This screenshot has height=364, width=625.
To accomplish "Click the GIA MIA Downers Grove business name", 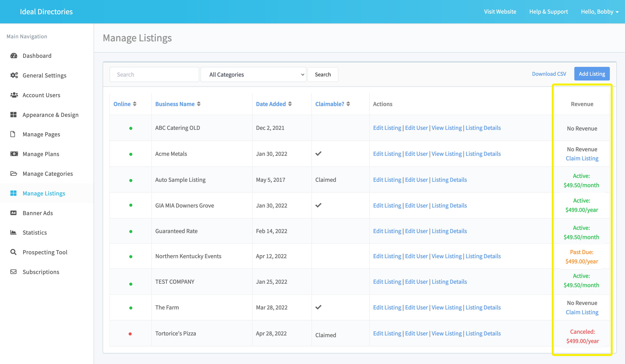I will [x=185, y=205].
